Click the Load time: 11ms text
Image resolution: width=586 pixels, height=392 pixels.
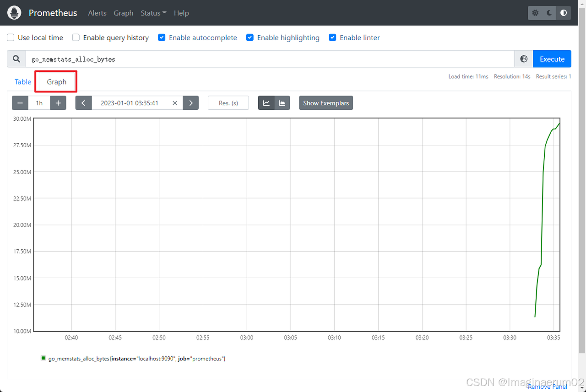click(x=468, y=76)
